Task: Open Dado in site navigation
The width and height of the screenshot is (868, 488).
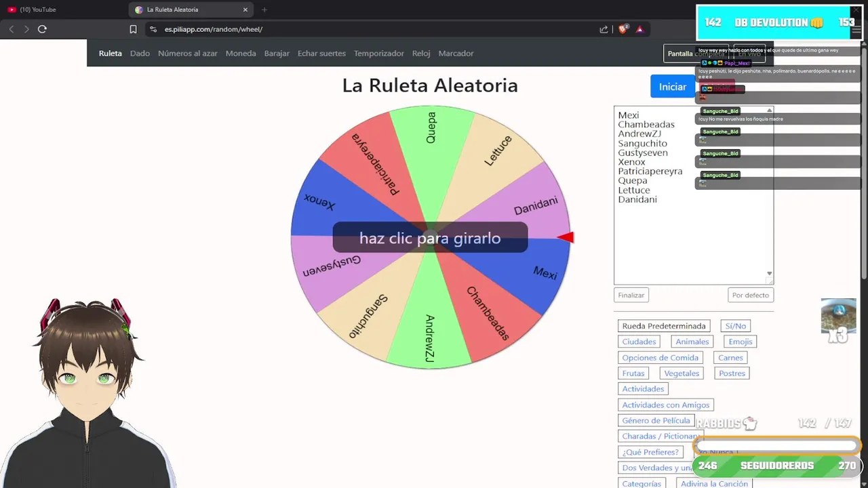Action: coord(140,54)
